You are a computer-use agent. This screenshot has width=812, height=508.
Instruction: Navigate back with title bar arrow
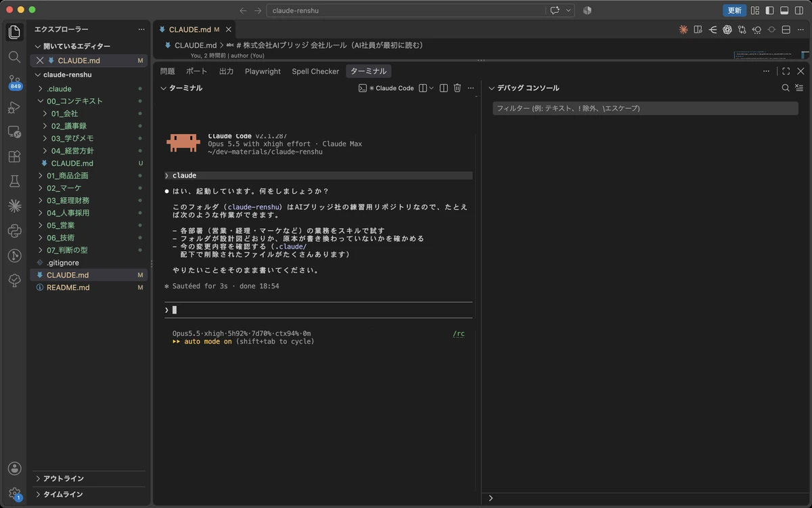click(243, 10)
